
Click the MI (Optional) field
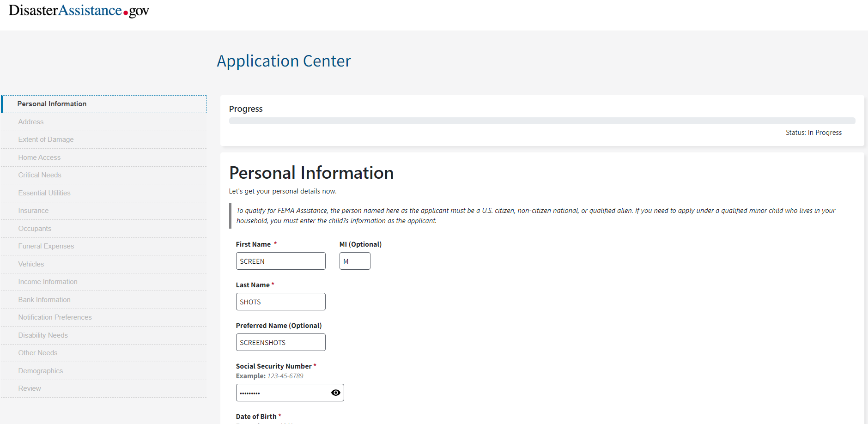(354, 261)
